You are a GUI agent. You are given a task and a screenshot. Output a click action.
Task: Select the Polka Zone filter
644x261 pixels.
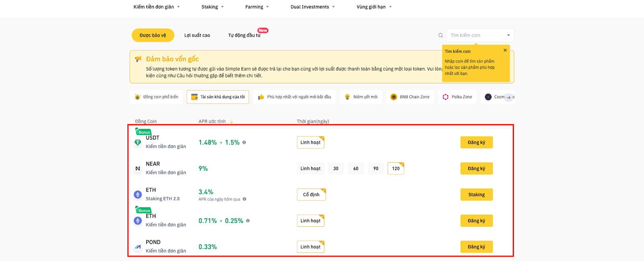(x=457, y=97)
